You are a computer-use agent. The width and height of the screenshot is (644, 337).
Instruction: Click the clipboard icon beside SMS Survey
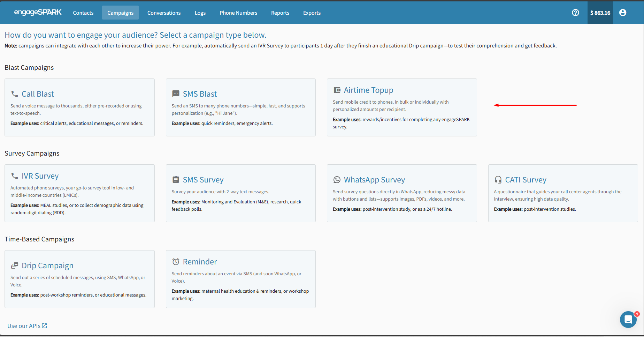(x=176, y=180)
